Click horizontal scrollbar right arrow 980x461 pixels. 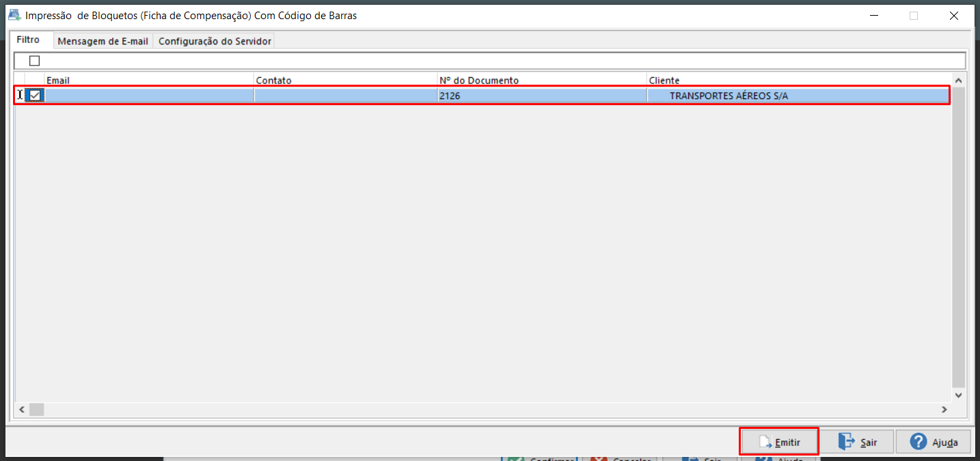point(944,409)
